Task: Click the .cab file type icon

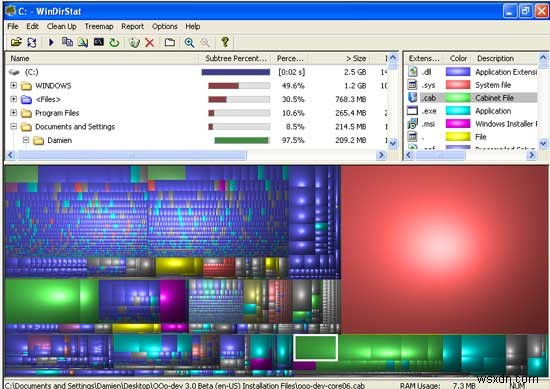Action: click(x=412, y=98)
